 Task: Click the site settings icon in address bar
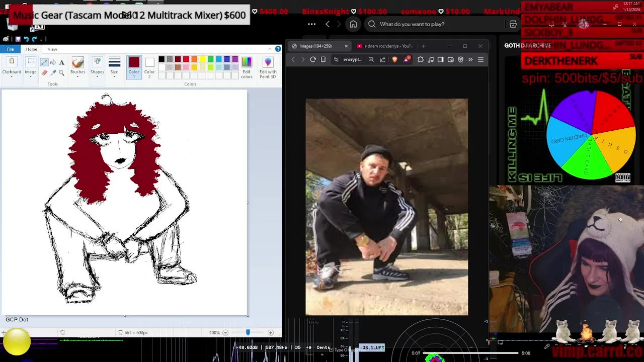click(x=336, y=59)
